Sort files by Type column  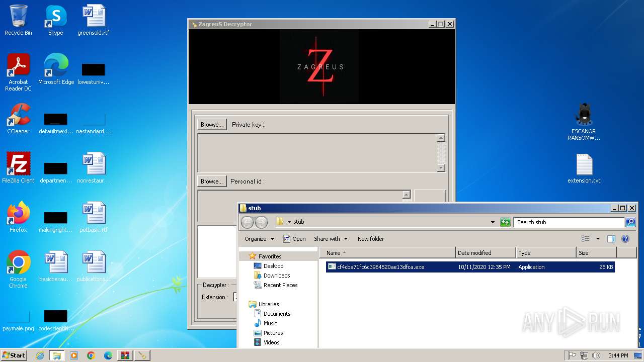point(546,253)
